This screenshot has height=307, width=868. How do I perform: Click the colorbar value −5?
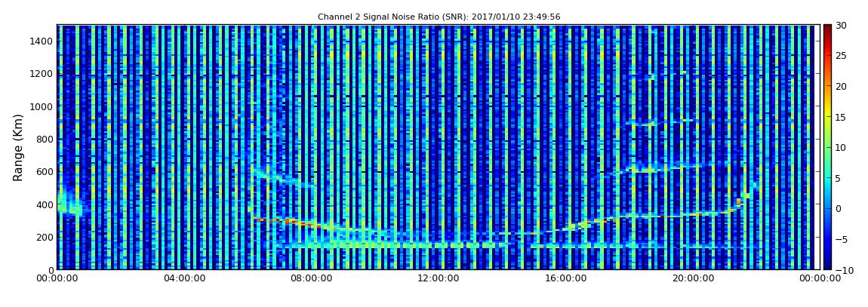click(x=841, y=239)
